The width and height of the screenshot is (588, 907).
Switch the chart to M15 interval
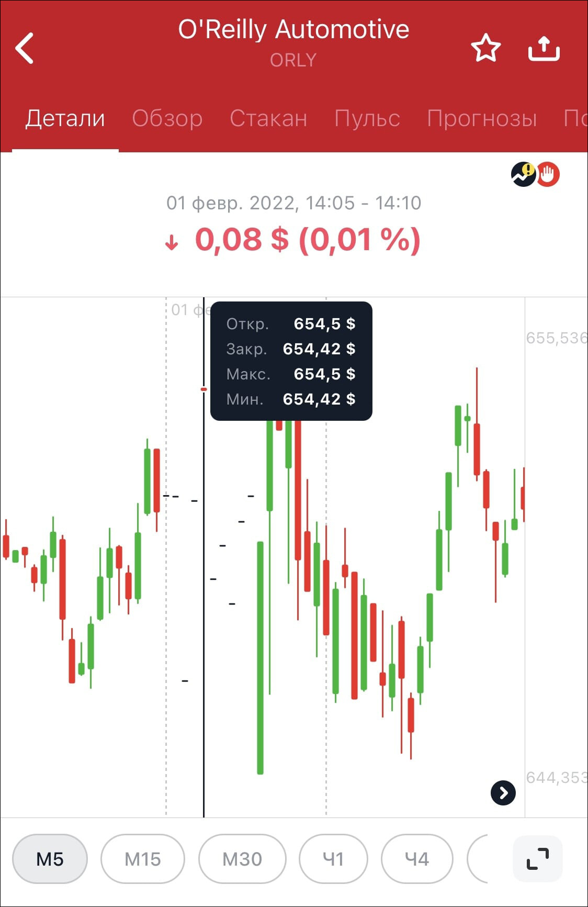pos(142,859)
